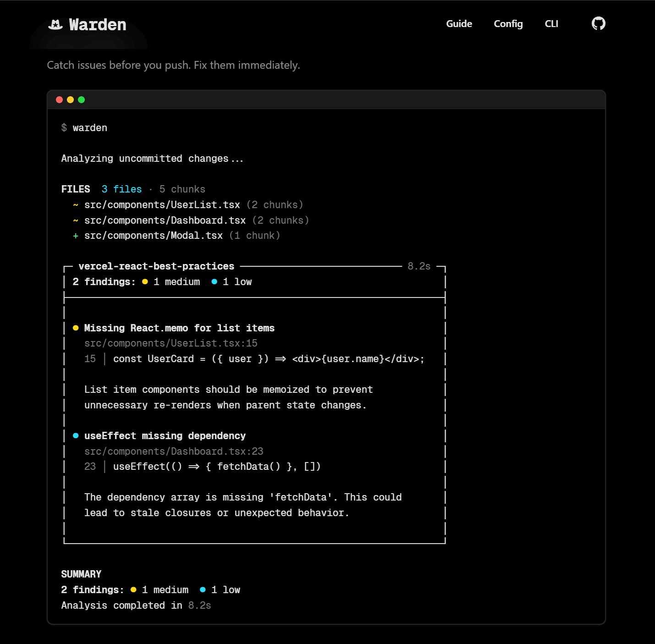
Task: Click the 'useEffect missing dependency' finding title
Action: (165, 436)
